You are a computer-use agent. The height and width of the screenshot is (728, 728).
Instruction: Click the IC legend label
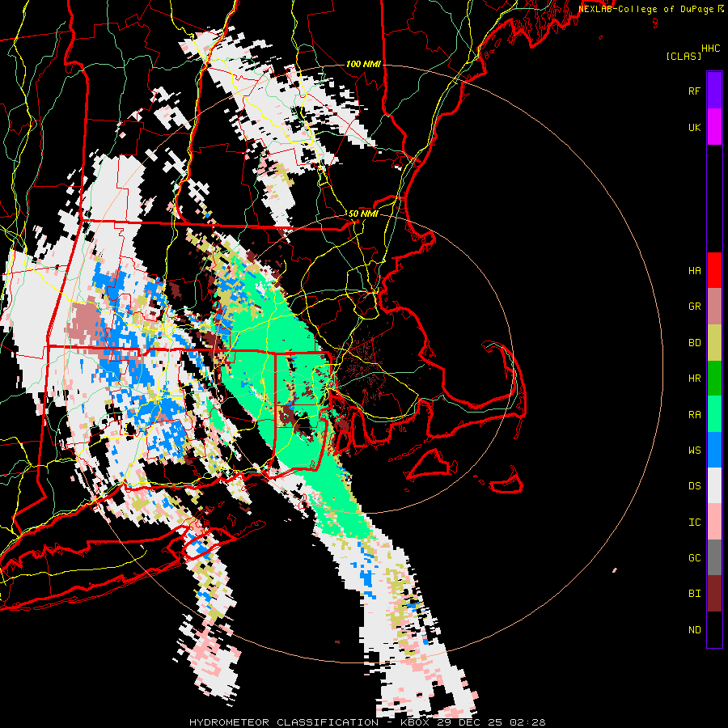pyautogui.click(x=694, y=523)
